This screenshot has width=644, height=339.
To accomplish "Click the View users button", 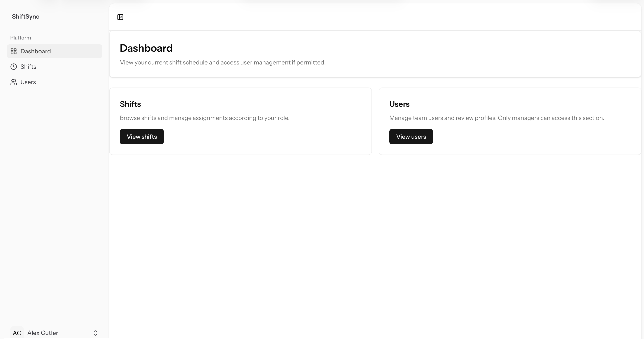I will point(411,137).
